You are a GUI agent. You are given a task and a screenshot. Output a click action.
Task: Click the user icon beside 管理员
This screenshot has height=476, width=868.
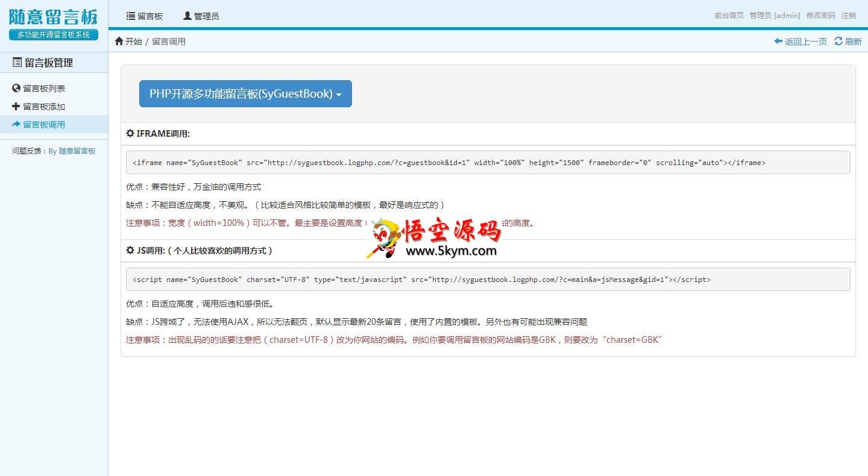(187, 16)
